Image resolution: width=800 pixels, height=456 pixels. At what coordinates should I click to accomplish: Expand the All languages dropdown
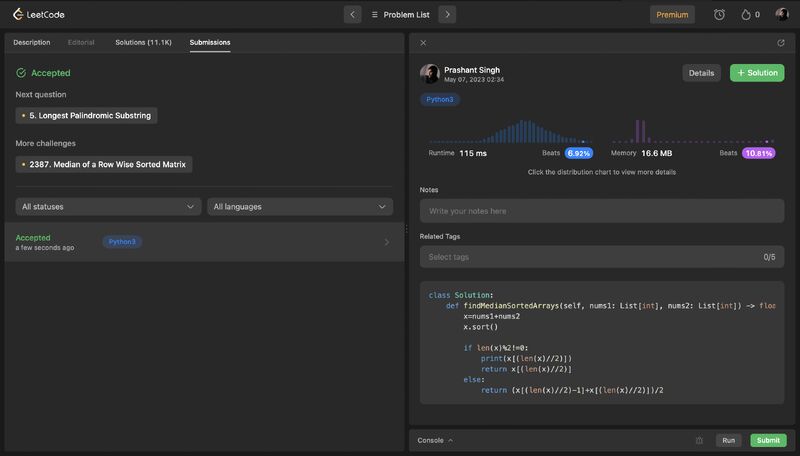(x=300, y=207)
